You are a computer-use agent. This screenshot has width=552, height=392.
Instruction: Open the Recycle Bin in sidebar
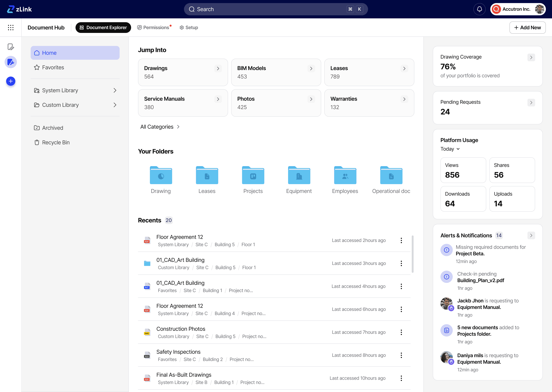56,143
